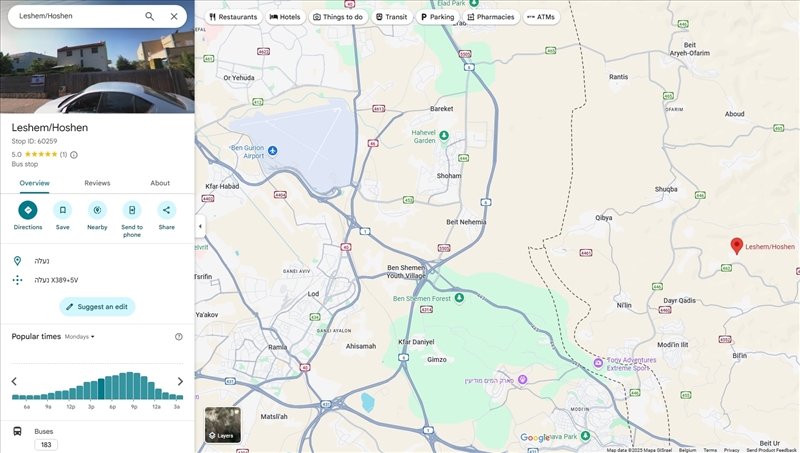Click the search magnifier icon
Viewport: 800px width, 453px height.
coord(149,16)
